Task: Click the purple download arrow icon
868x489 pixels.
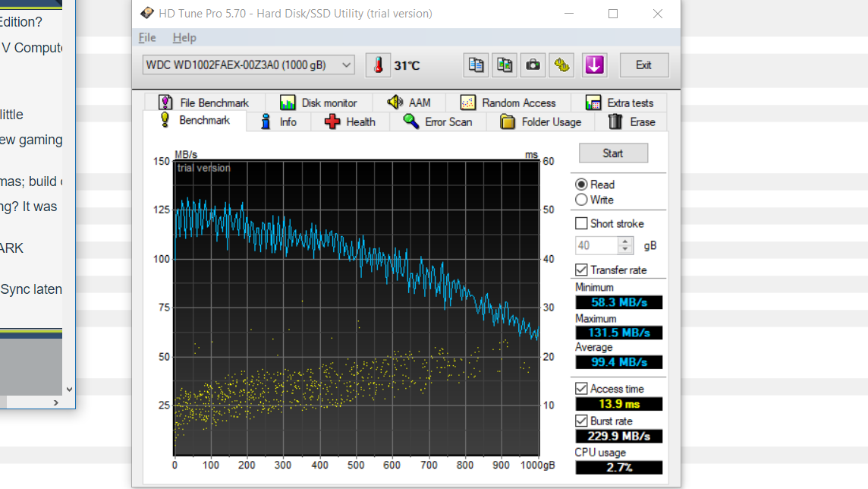Action: 594,65
